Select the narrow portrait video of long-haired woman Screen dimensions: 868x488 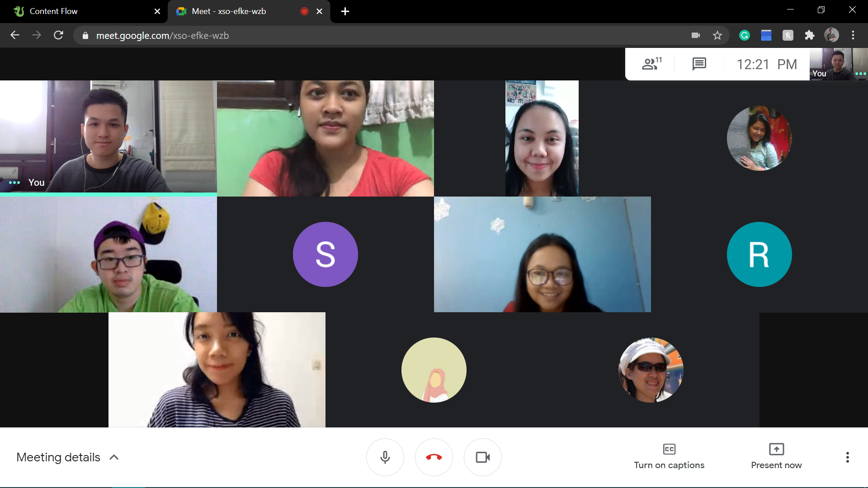(x=542, y=138)
